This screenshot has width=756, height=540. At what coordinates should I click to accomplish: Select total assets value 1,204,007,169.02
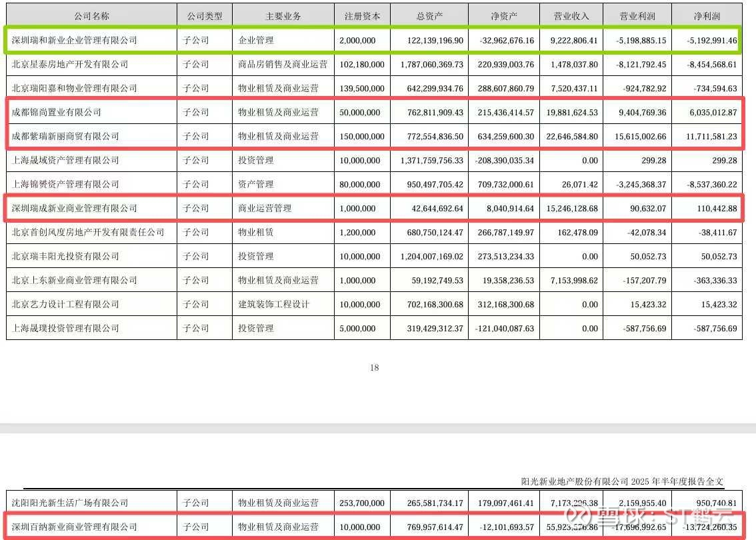(432, 257)
